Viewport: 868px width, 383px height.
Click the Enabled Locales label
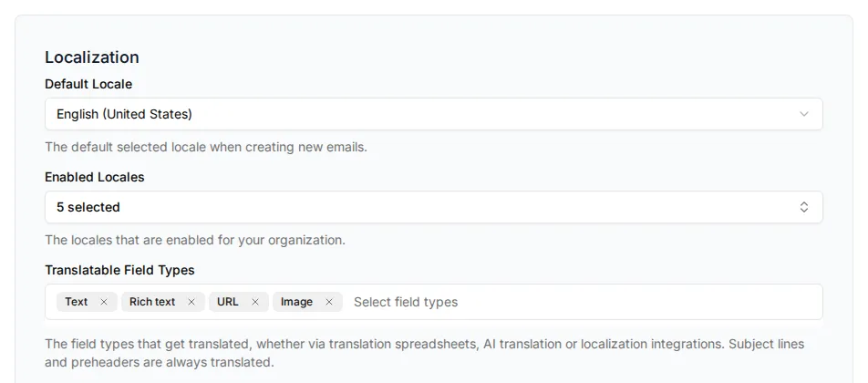tap(95, 177)
